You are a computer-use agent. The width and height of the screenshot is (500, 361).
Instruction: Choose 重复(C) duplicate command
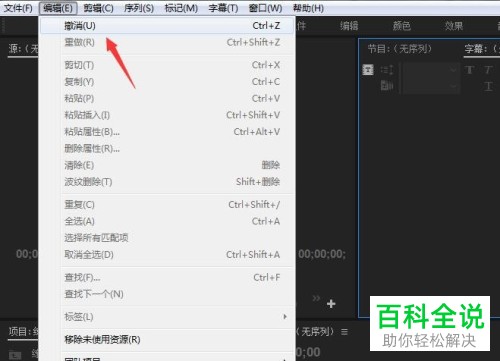167,204
